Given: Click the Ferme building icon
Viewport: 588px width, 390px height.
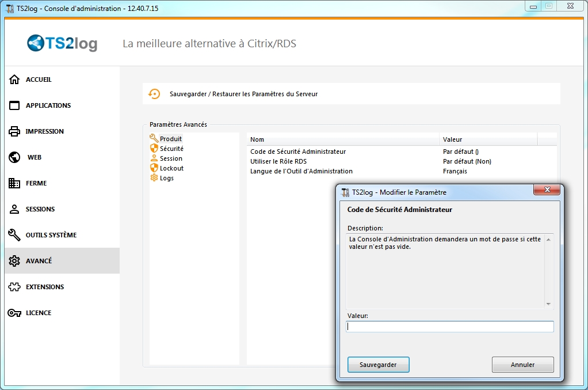Looking at the screenshot, I should 14,183.
